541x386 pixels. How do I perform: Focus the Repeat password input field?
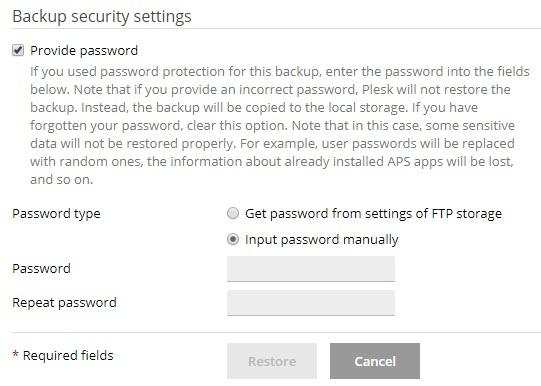tap(311, 303)
